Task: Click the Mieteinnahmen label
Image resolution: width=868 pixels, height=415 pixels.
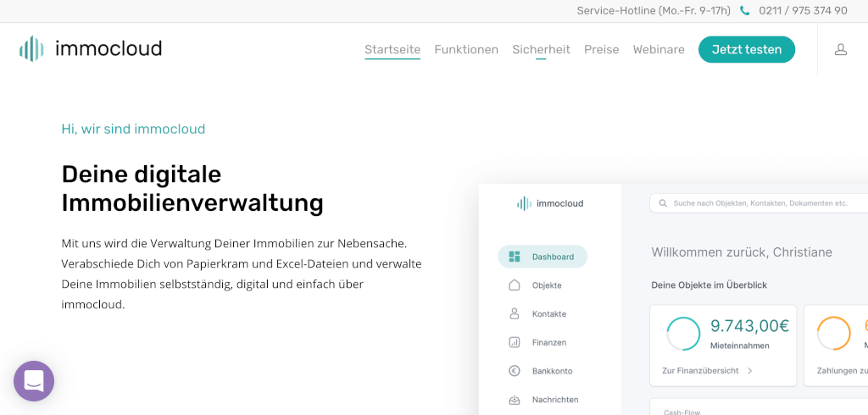Action: tap(739, 346)
